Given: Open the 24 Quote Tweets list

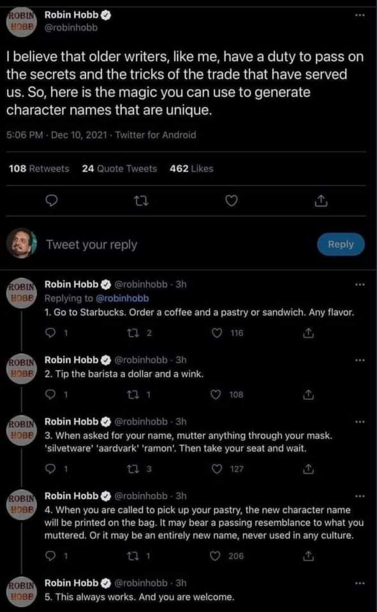Looking at the screenshot, I should pos(119,169).
